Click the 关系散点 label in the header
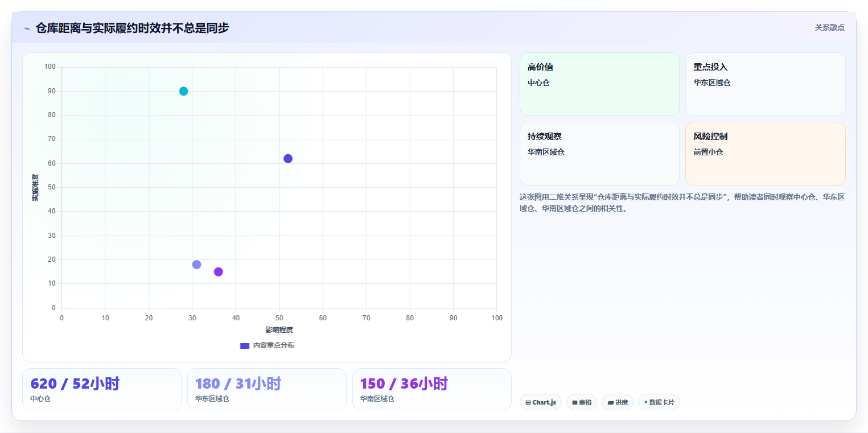The width and height of the screenshot is (868, 433). [830, 27]
